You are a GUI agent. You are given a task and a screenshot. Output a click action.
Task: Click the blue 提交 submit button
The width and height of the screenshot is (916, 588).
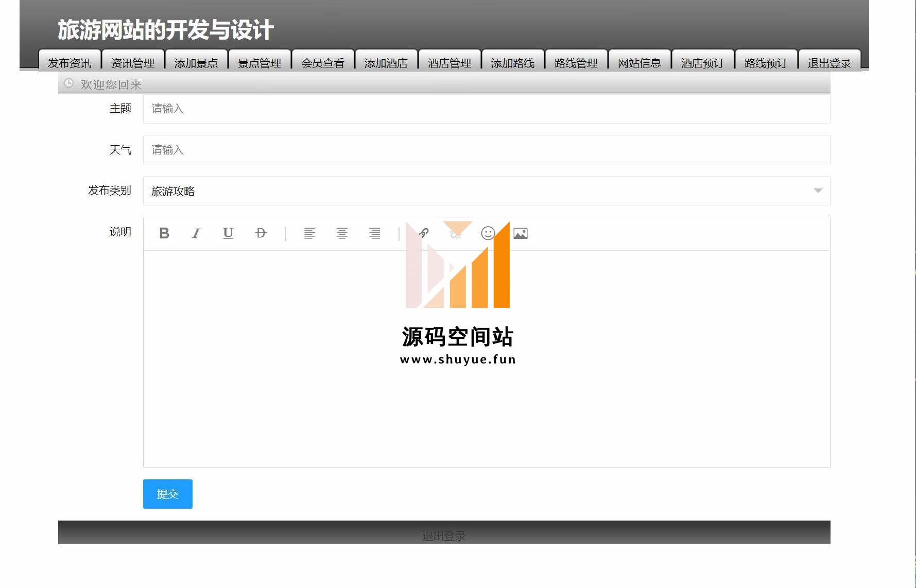coord(168,494)
